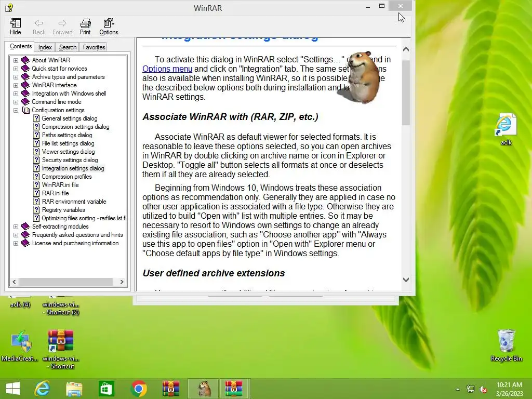Expand the Command line mode node
Image resolution: width=532 pixels, height=399 pixels.
click(x=16, y=102)
